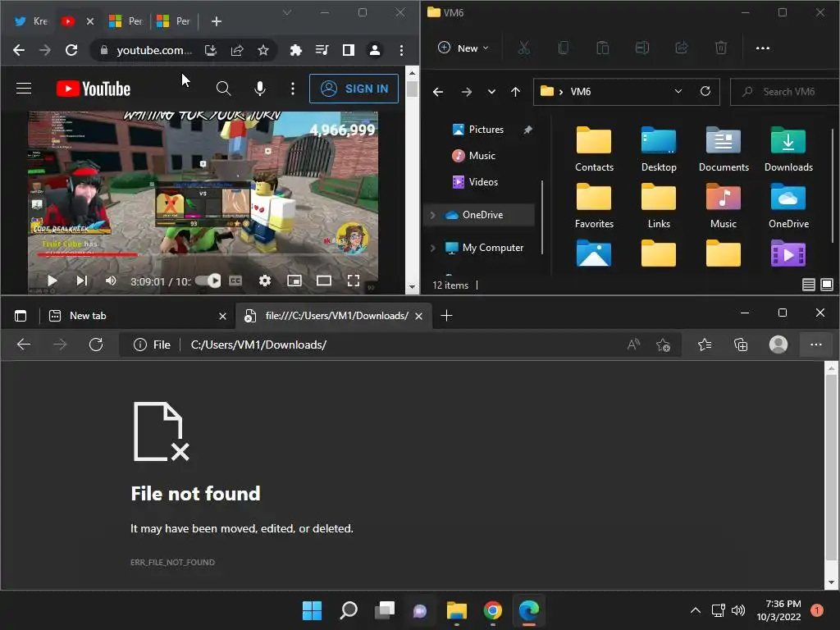The height and width of the screenshot is (630, 840).
Task: Enter fullscreen on the YouTube video
Action: coord(353,281)
